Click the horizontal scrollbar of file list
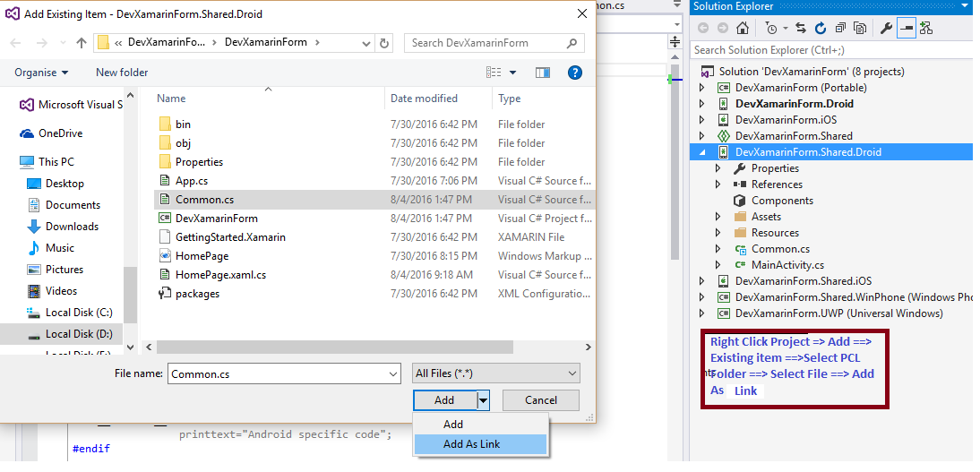980x472 pixels. click(x=334, y=347)
